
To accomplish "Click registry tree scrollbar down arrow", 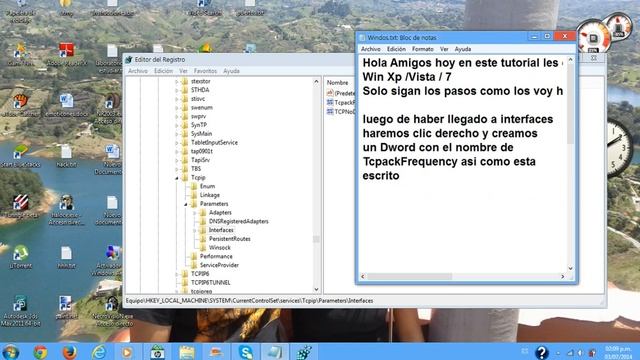I will pos(316,289).
